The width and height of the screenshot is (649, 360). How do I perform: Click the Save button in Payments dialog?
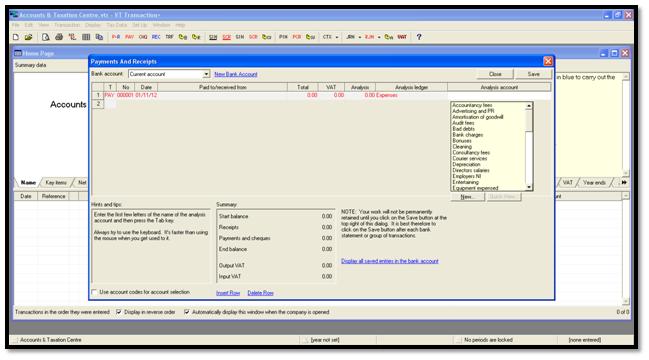pyautogui.click(x=534, y=74)
